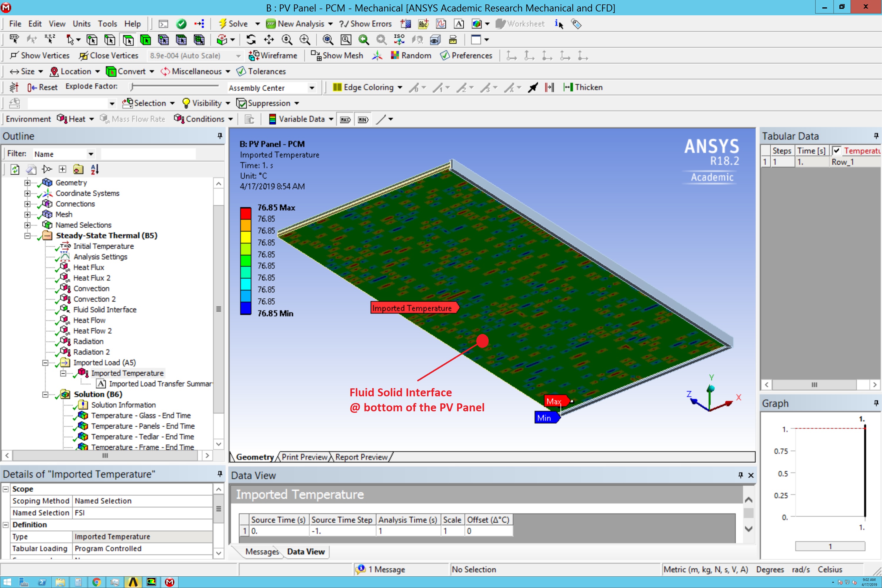Click the Image to File icon
This screenshot has height=588, width=882.
point(477,24)
